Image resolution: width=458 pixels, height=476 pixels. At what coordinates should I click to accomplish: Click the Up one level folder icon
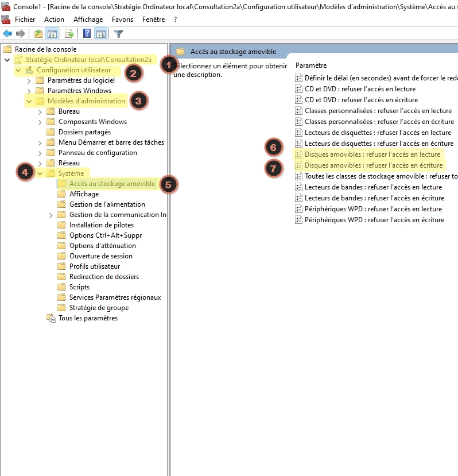click(x=38, y=33)
